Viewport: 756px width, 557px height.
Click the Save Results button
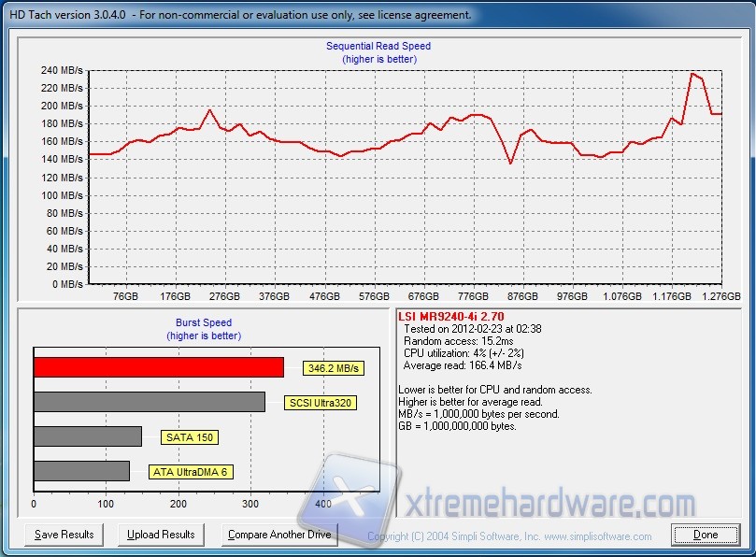64,535
